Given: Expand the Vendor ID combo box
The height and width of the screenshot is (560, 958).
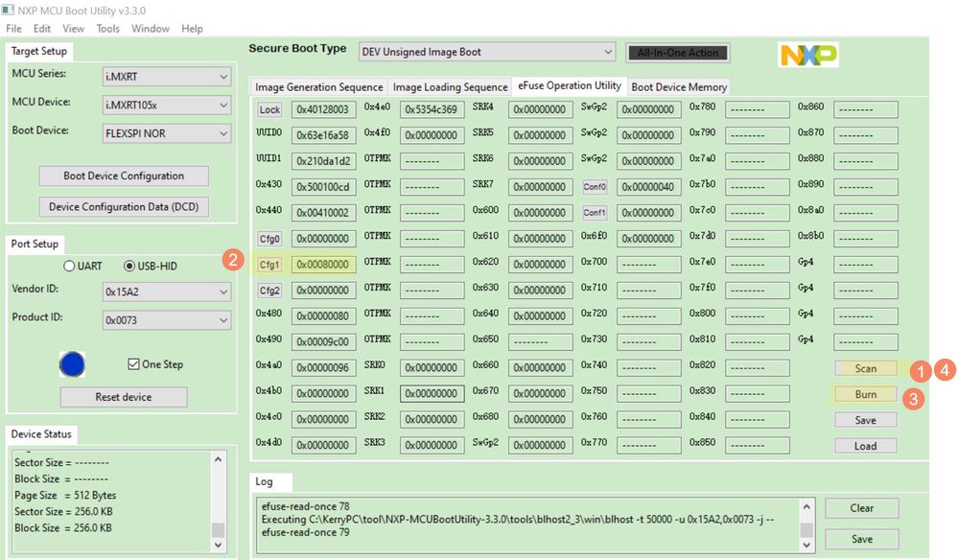Looking at the screenshot, I should (167, 292).
